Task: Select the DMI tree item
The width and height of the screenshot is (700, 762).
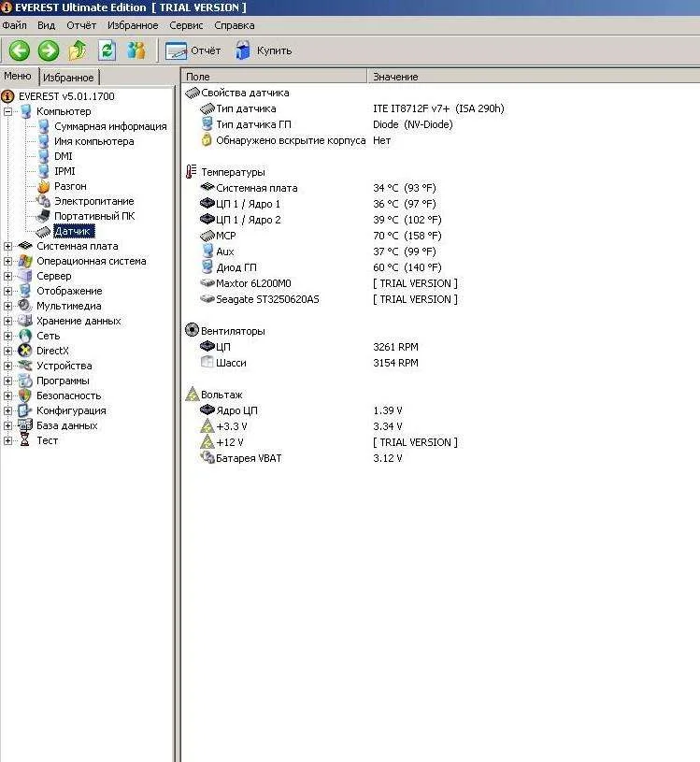Action: click(64, 156)
